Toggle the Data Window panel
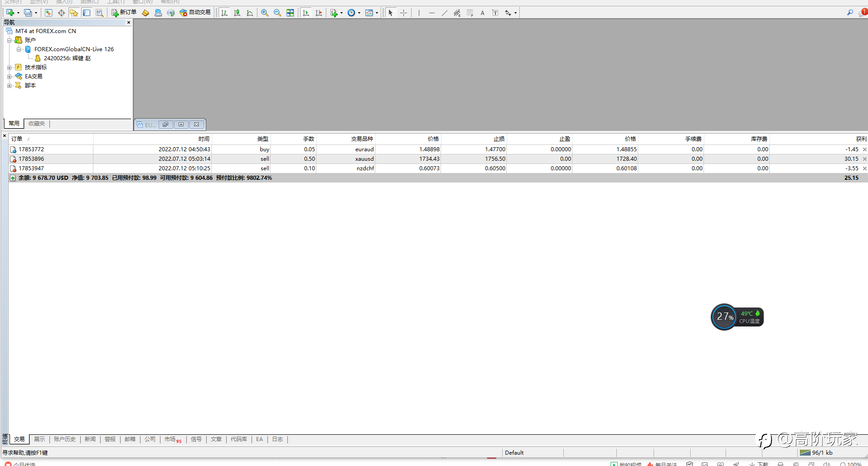This screenshot has height=466, width=868. [61, 13]
